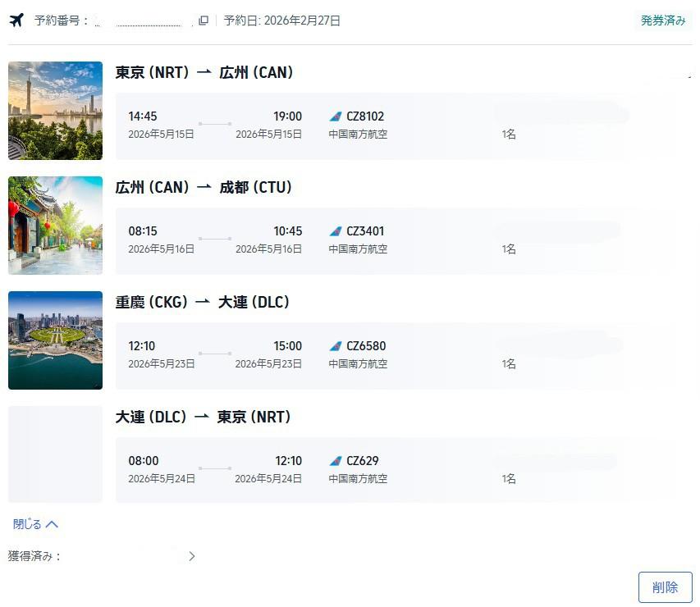Click the airplane icon beside 予約番号
The width and height of the screenshot is (700, 607).
pyautogui.click(x=16, y=20)
